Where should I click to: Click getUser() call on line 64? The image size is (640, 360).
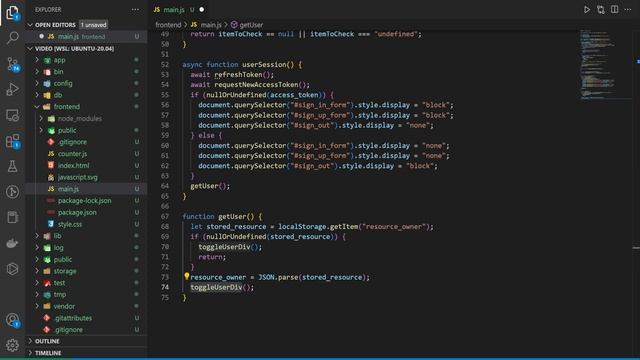pyautogui.click(x=210, y=186)
